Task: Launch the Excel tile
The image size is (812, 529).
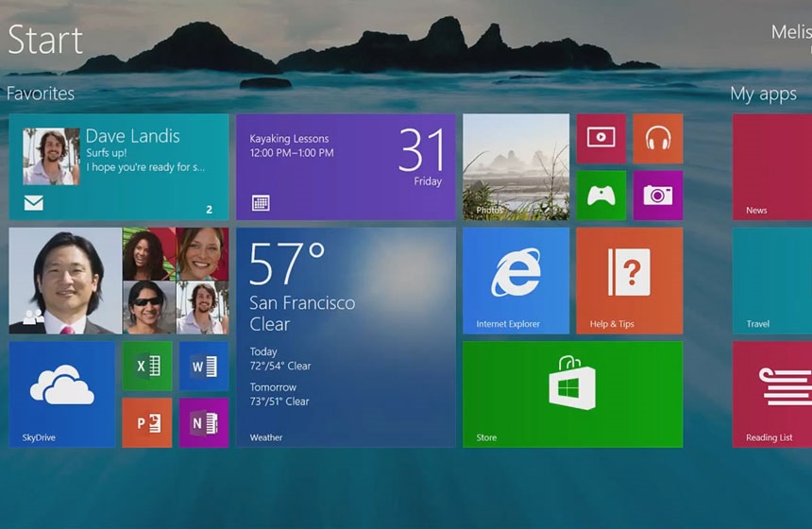Action: (147, 366)
